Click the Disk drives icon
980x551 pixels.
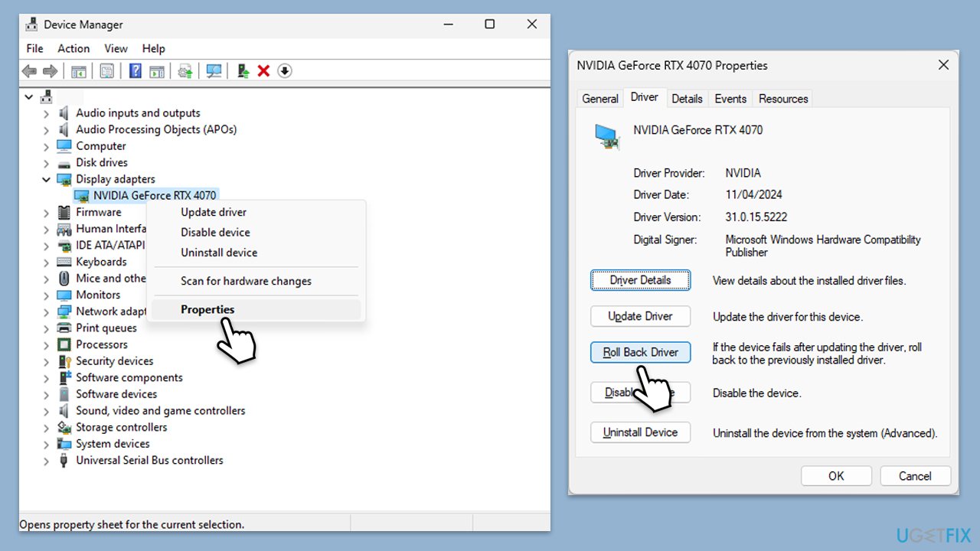64,163
